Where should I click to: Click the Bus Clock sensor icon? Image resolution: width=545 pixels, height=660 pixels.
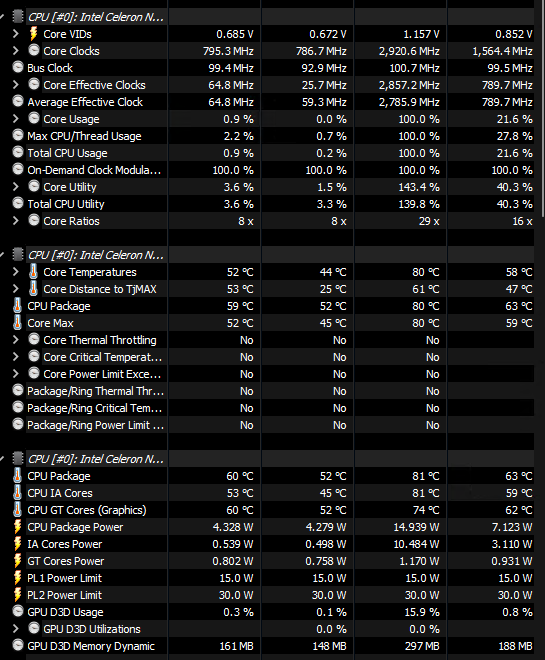[x=18, y=67]
